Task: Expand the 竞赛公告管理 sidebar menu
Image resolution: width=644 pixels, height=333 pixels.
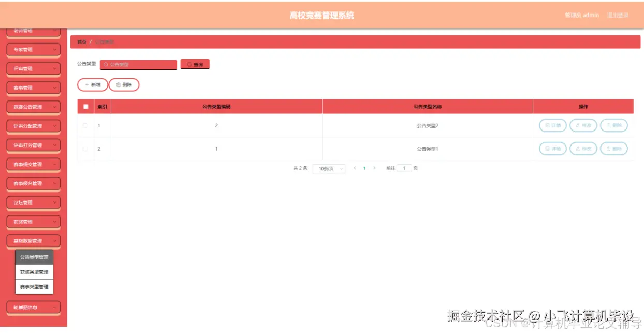Action: click(34, 107)
